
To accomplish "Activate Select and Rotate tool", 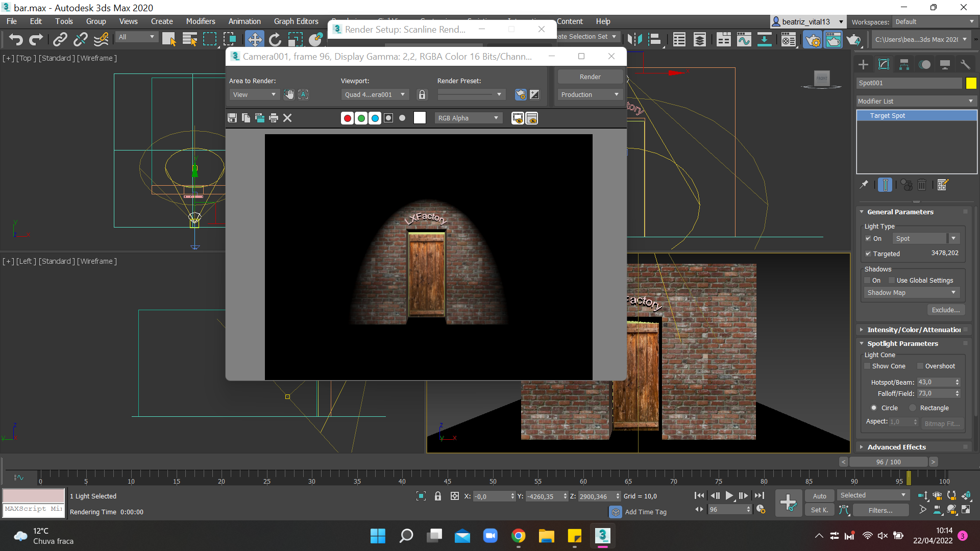I will pos(275,39).
